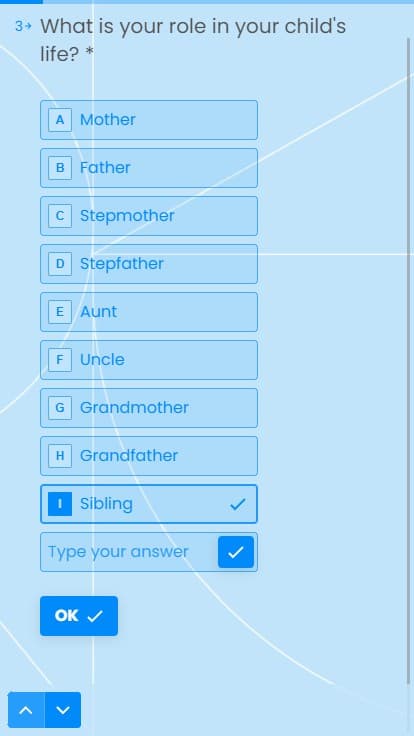The width and height of the screenshot is (414, 736).
Task: Choose Stepmother as your role
Action: coord(149,216)
